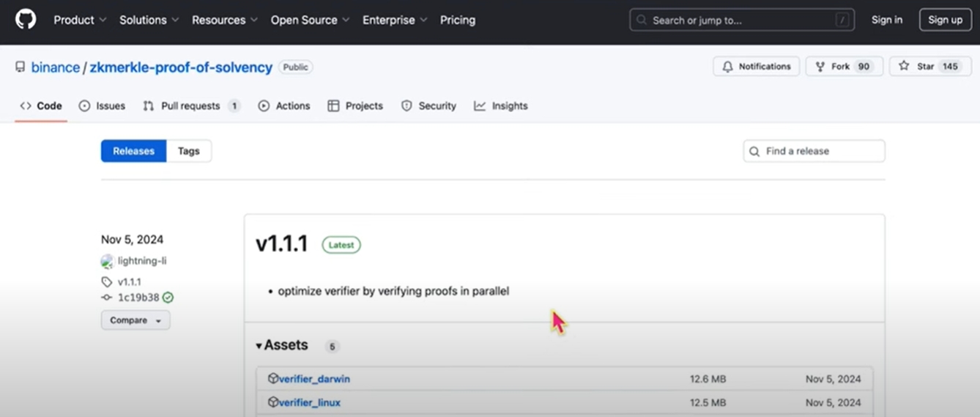This screenshot has height=417, width=980.
Task: Sign in to GitHub
Action: [887, 20]
